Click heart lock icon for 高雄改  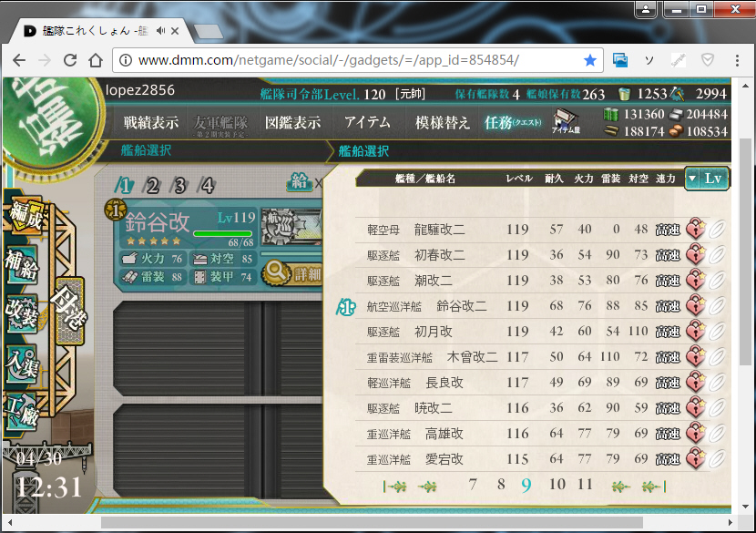point(695,434)
